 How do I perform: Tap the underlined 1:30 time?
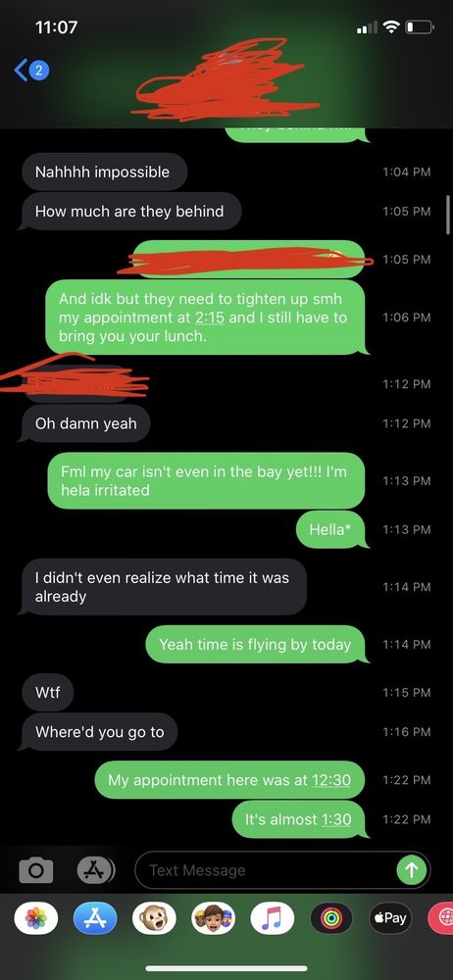click(x=336, y=819)
